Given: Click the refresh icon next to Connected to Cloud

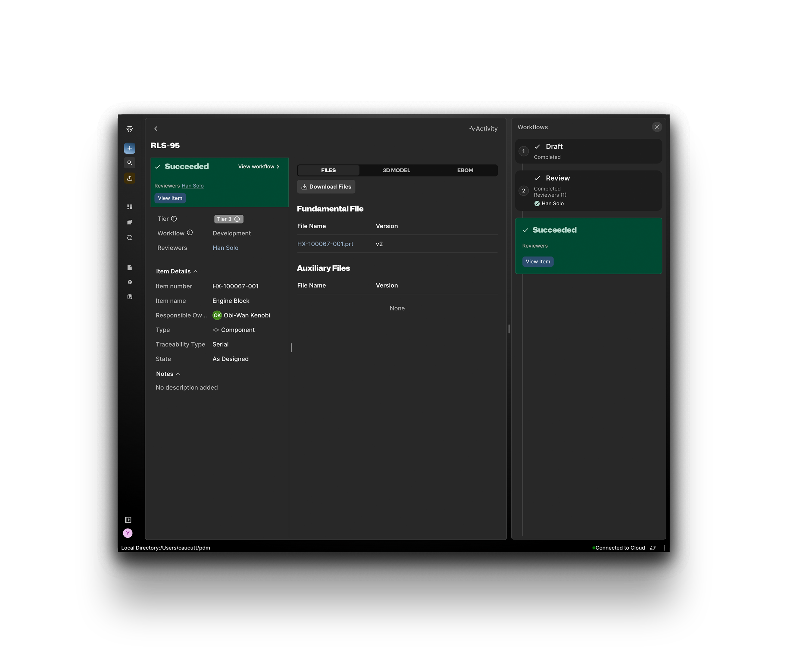Looking at the screenshot, I should point(653,548).
